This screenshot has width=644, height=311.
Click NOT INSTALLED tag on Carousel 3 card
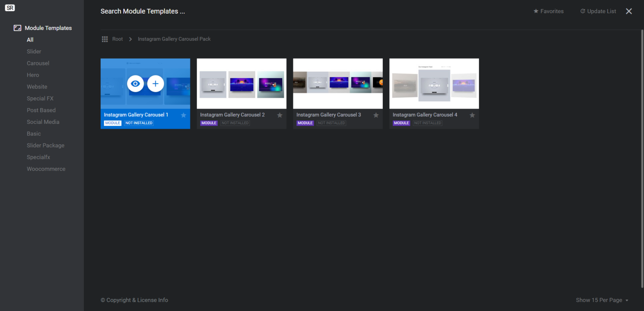331,123
